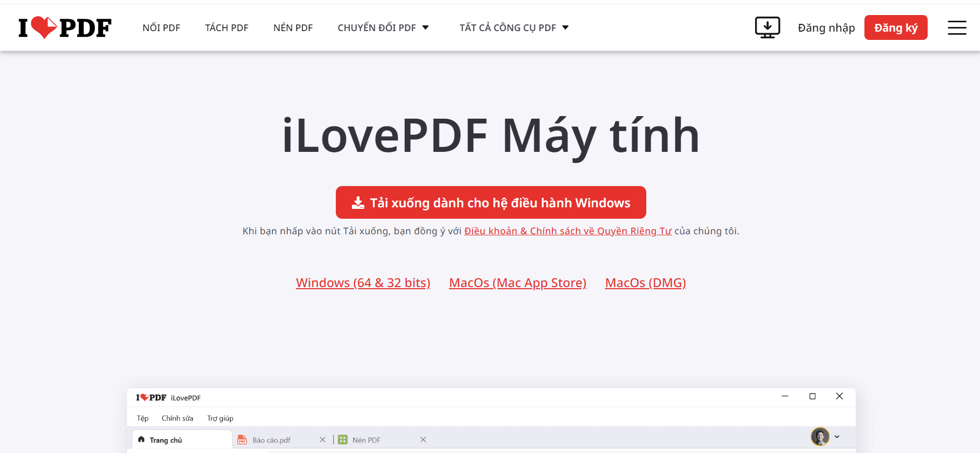This screenshot has width=980, height=453.
Task: Select TÁCH PDF in the top menu
Action: pos(226,27)
